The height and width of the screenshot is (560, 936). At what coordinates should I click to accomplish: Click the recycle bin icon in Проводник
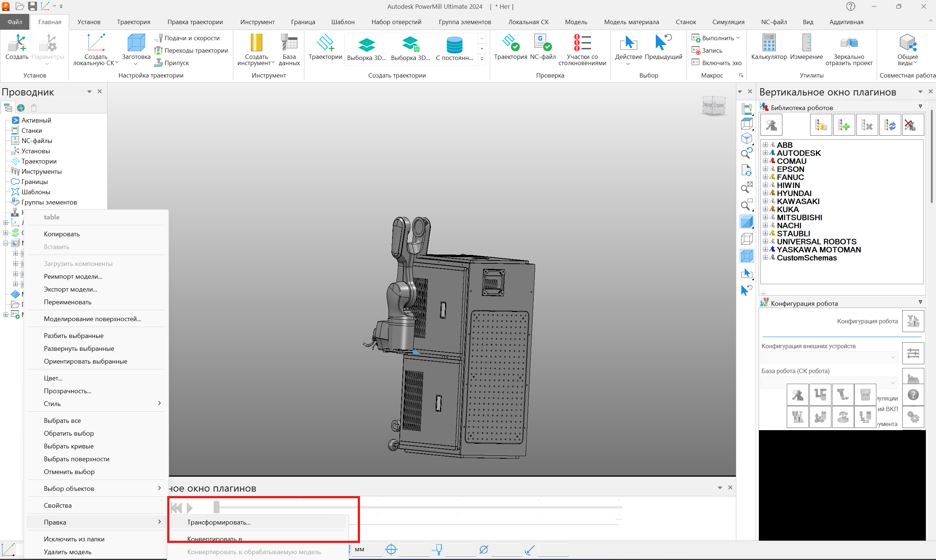pyautogui.click(x=34, y=108)
